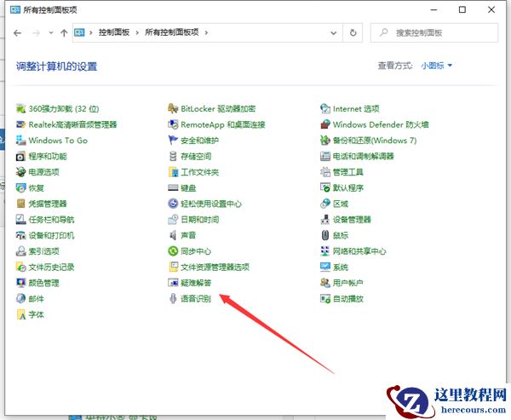This screenshot has height=420, width=511.
Task: Click the 凭据管理器 icon
Action: tap(20, 204)
